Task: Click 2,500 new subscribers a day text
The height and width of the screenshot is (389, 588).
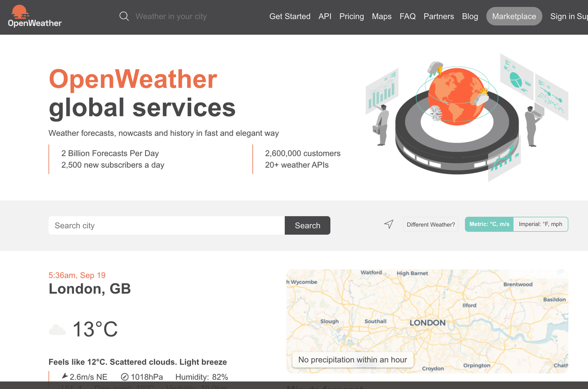Action: [113, 165]
